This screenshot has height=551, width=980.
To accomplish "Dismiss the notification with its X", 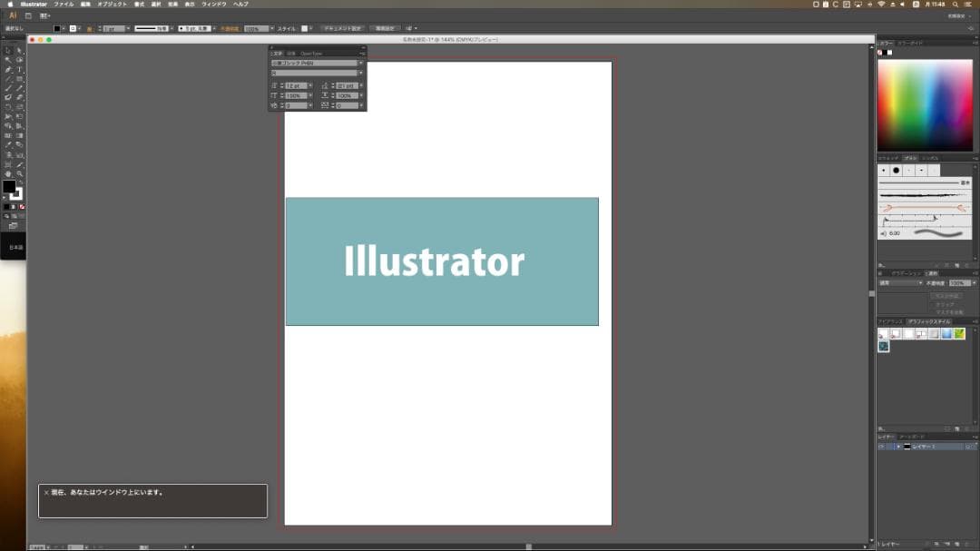I will coord(46,493).
